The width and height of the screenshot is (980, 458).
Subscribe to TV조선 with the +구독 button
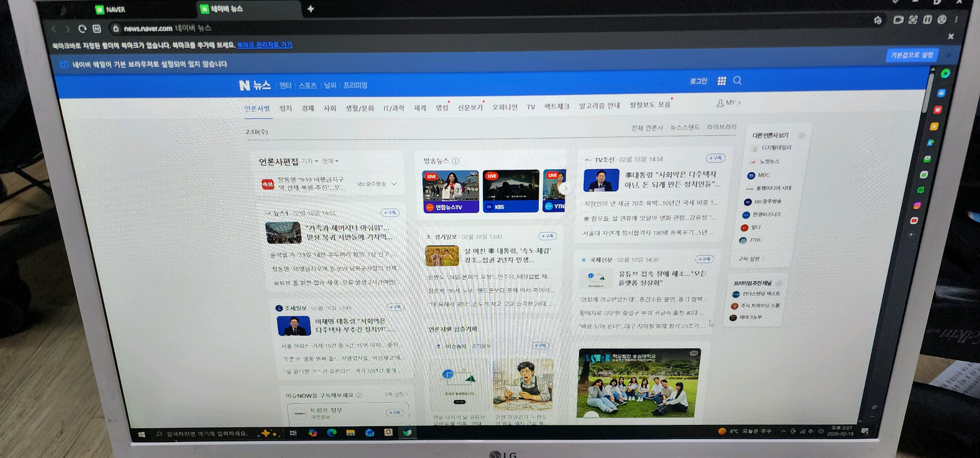pyautogui.click(x=715, y=158)
